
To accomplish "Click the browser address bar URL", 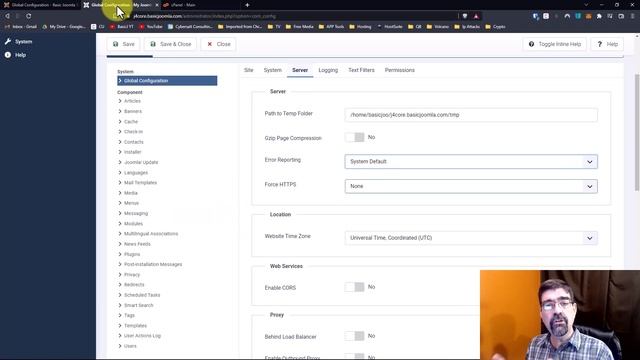I will coord(204,16).
